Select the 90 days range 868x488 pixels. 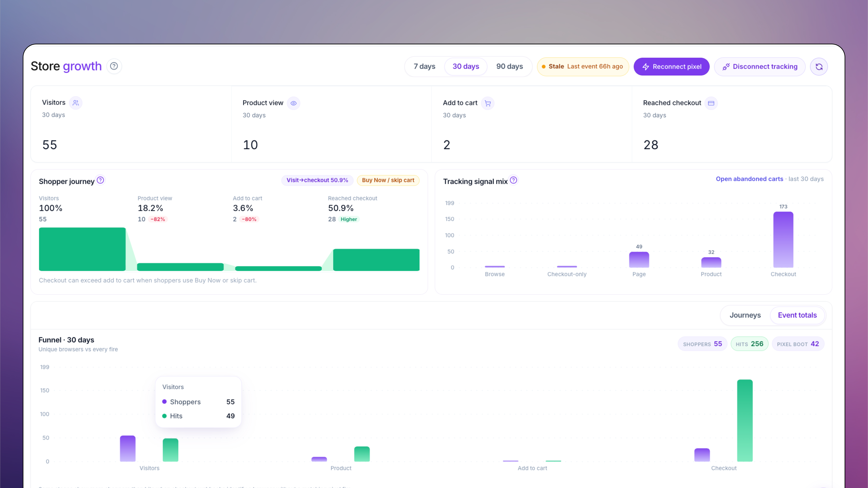[x=510, y=66]
